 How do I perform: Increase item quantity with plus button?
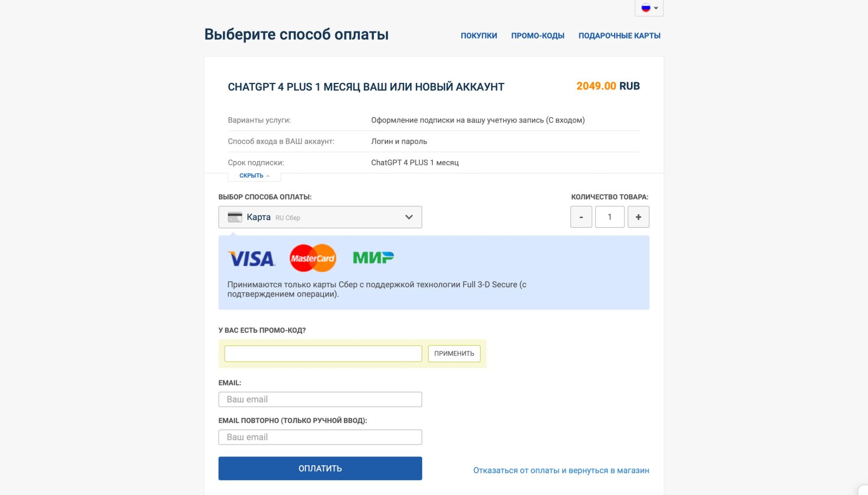point(639,216)
